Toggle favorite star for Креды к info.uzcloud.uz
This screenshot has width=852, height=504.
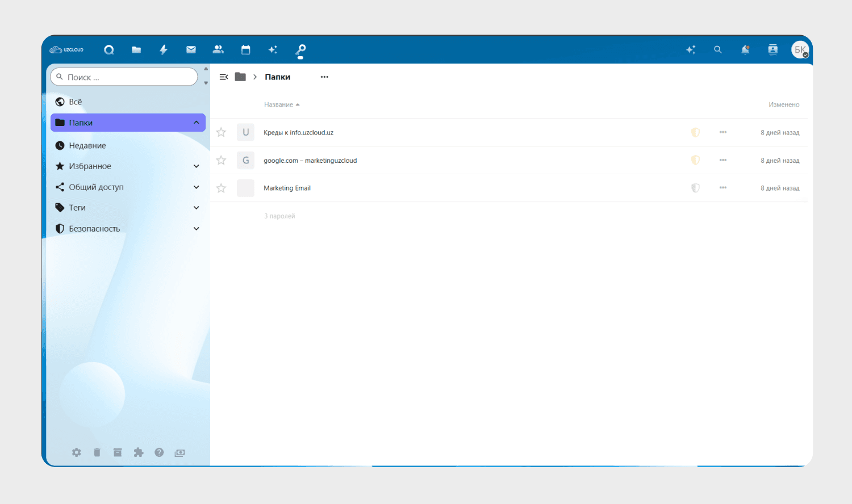(222, 133)
